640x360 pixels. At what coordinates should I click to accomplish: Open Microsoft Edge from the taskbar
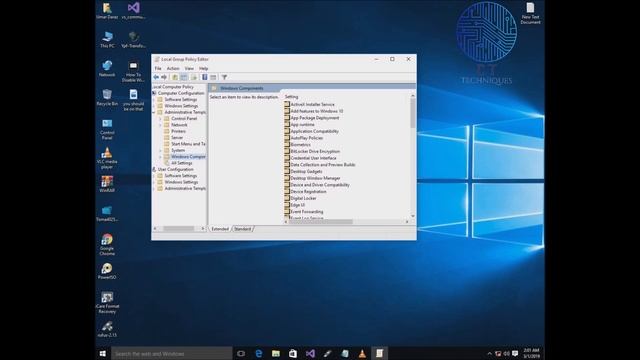click(x=259, y=353)
